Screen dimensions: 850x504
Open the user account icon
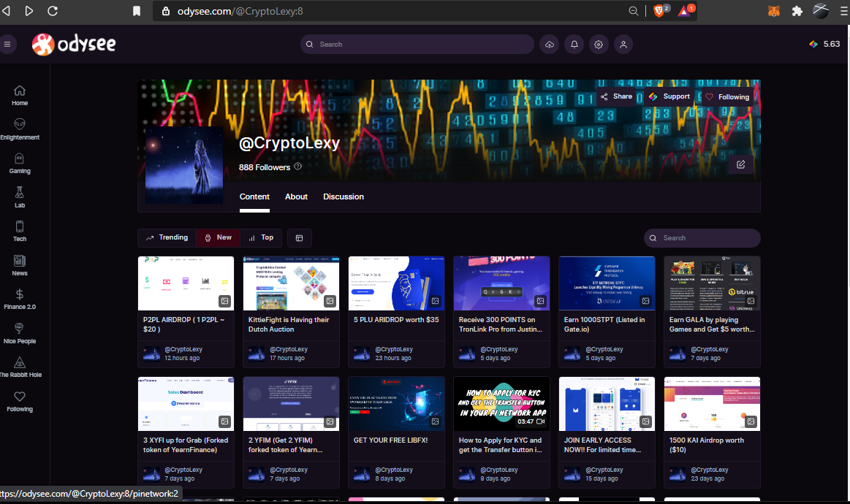(x=623, y=45)
